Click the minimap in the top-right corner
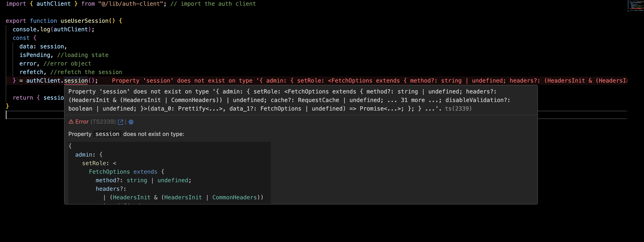The image size is (644, 242). pyautogui.click(x=635, y=6)
